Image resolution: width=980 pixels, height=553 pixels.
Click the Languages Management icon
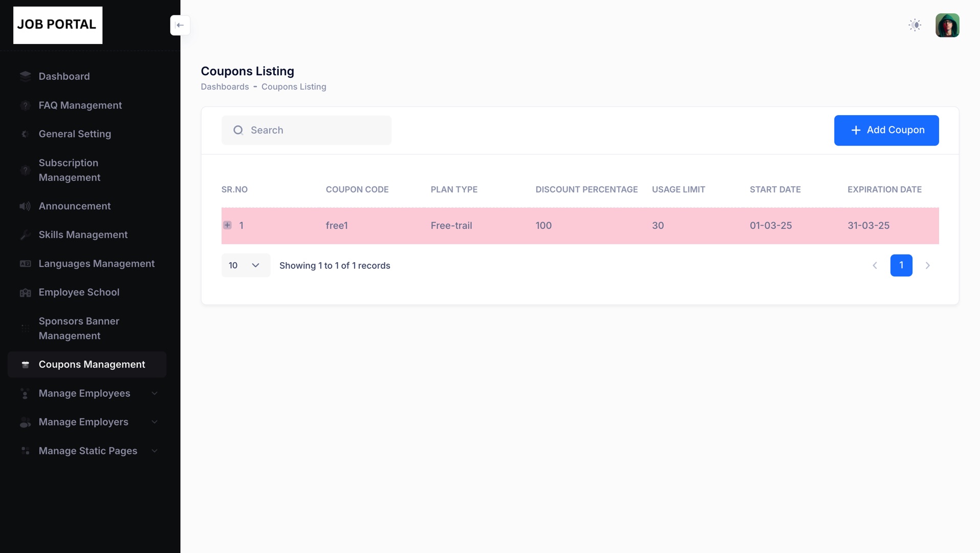pos(25,264)
